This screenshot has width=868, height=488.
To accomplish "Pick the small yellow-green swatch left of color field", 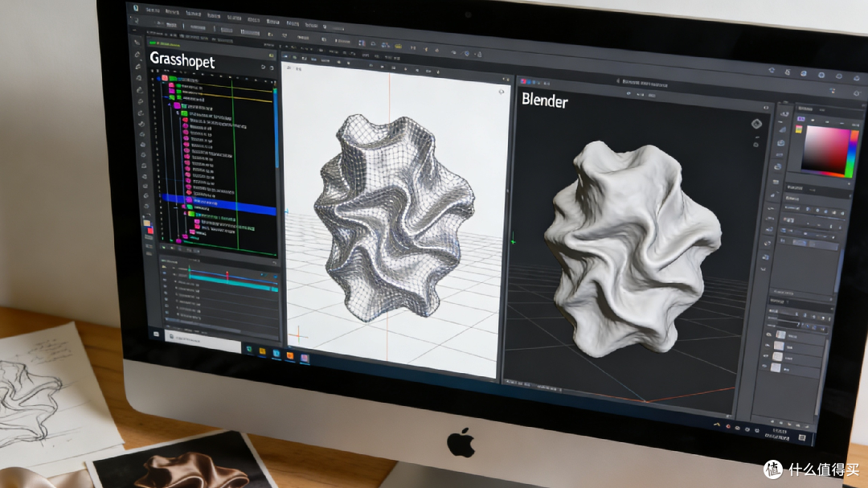I will pos(799,129).
